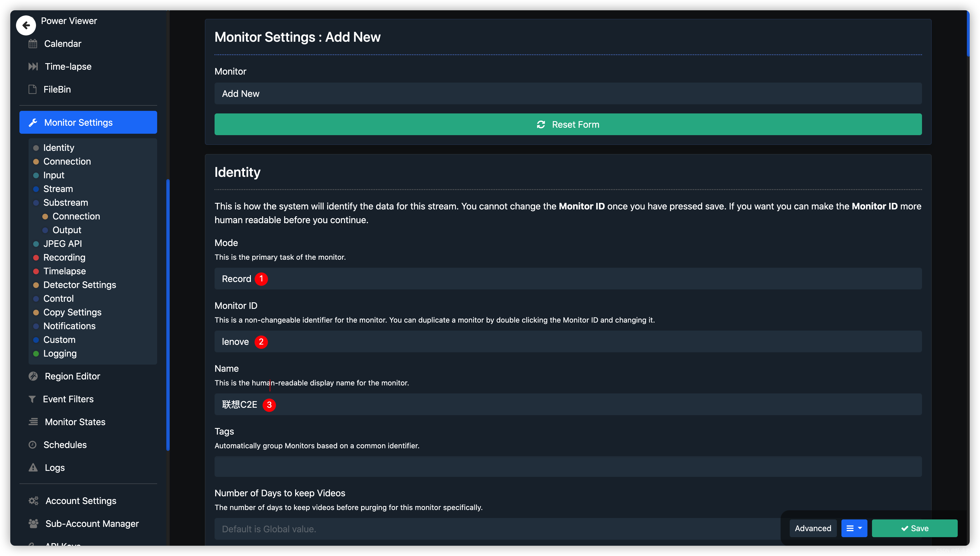The width and height of the screenshot is (980, 556).
Task: Click the Logs warning triangle icon
Action: coord(33,468)
